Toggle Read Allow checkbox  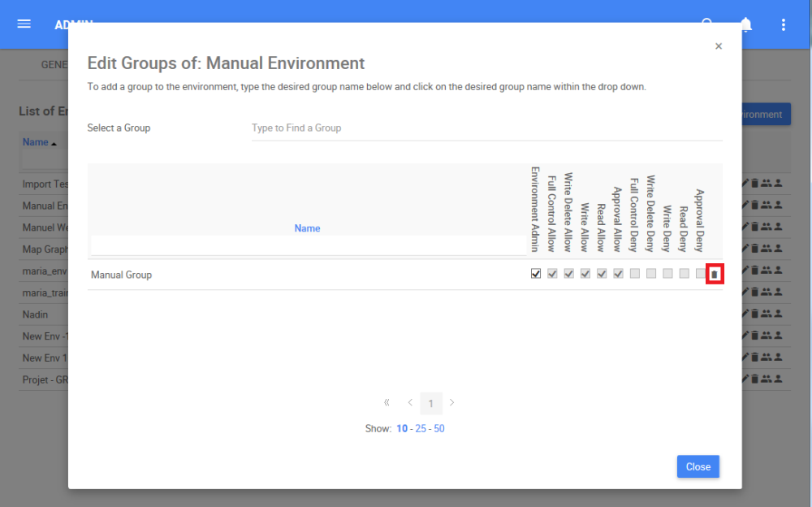coord(602,274)
